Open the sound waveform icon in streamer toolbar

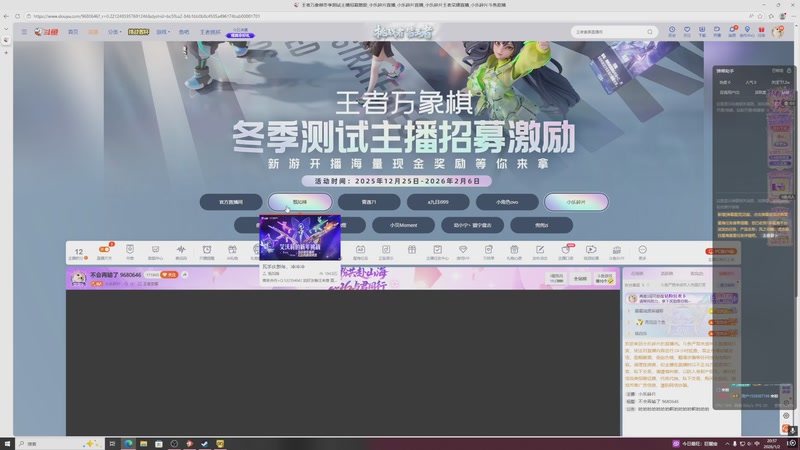(x=181, y=251)
